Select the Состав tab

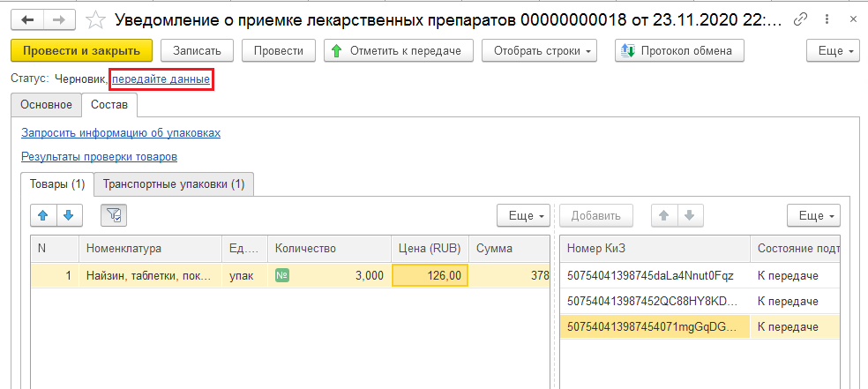tap(109, 105)
